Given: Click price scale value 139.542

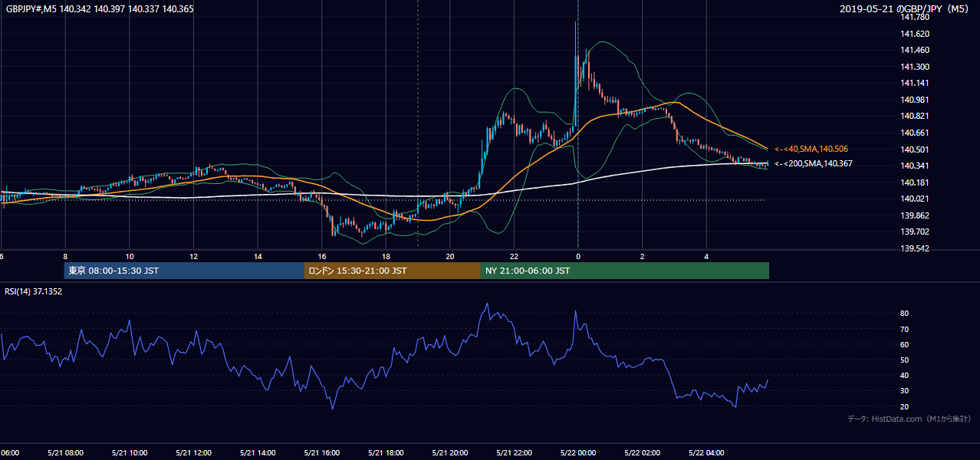Looking at the screenshot, I should pos(914,248).
